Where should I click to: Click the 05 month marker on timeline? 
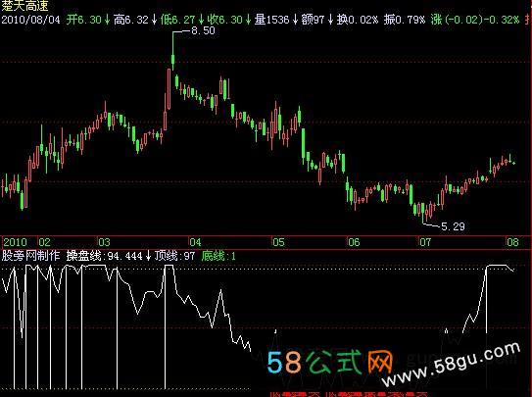pos(278,242)
